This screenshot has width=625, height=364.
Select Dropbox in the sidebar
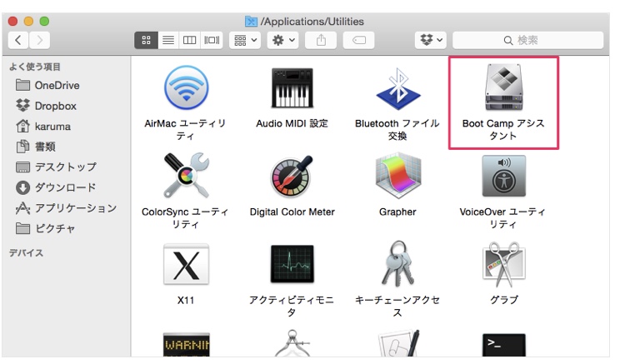click(55, 106)
